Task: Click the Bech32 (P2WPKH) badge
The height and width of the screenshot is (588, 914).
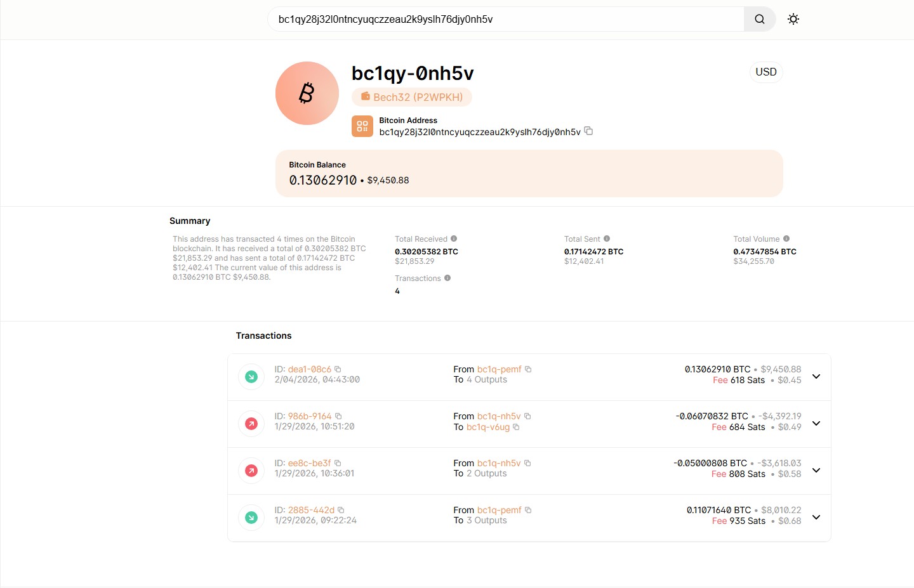Action: (412, 97)
